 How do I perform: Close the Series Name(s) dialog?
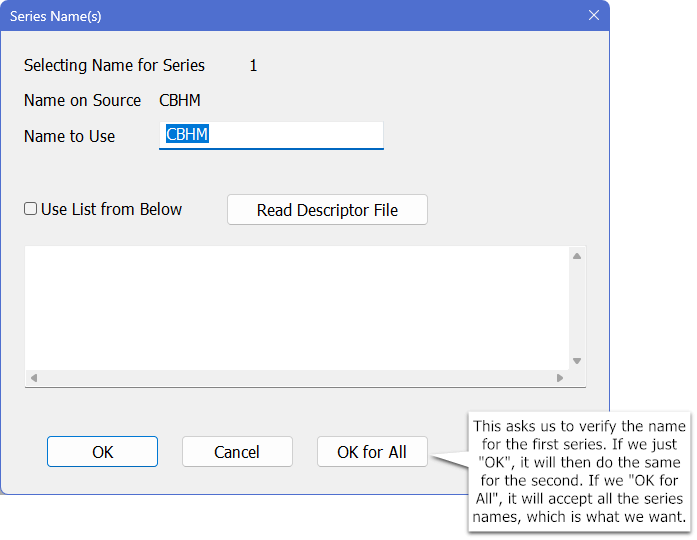click(x=593, y=16)
